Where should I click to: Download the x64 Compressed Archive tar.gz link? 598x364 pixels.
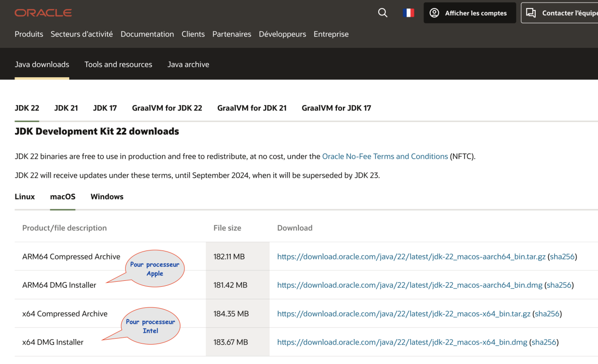(403, 314)
